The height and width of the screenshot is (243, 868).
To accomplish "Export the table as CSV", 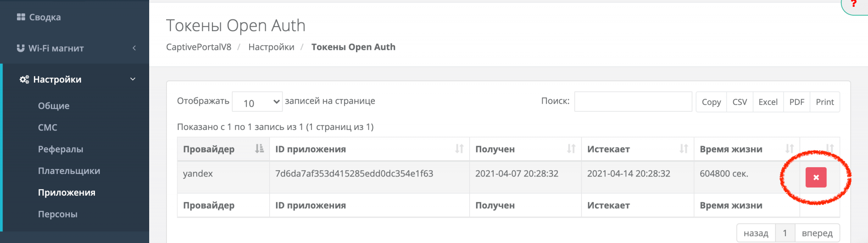I will tap(740, 102).
